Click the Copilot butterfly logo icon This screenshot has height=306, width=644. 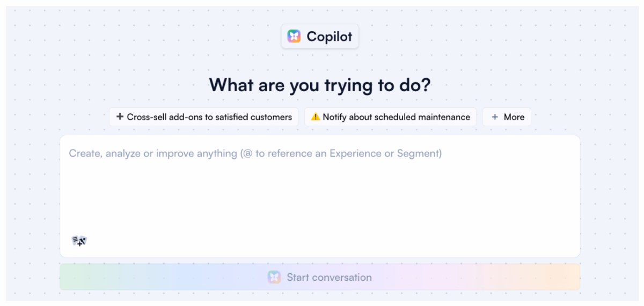pos(294,37)
